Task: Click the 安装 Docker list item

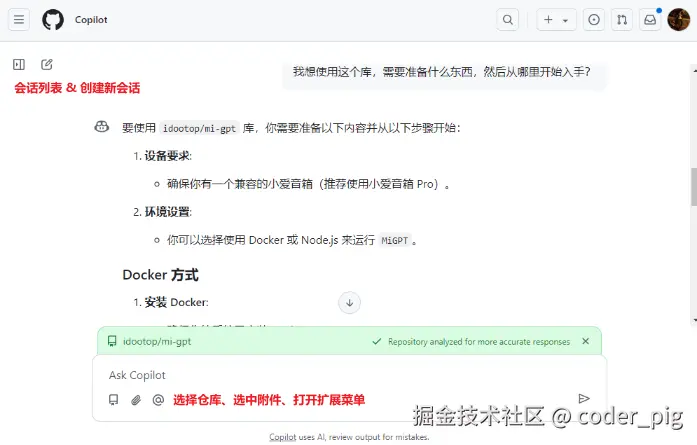Action: coord(176,302)
